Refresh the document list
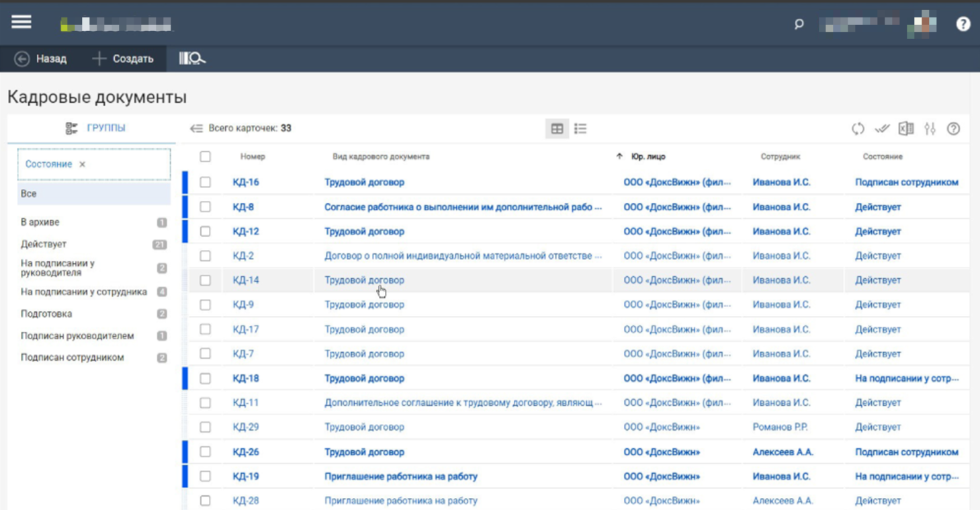 point(858,128)
